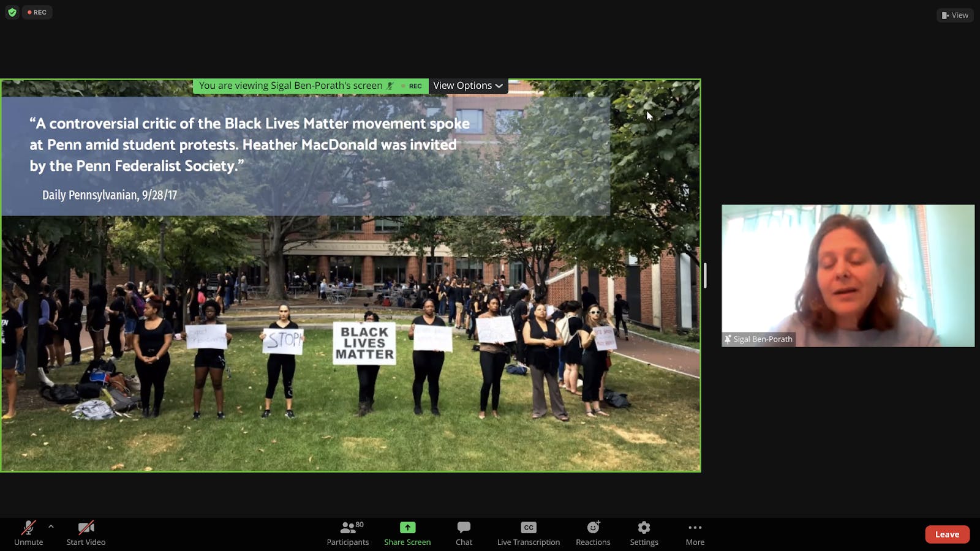Select Sigal Ben-Porath's video thumbnail
The width and height of the screenshot is (980, 551).
(x=848, y=275)
